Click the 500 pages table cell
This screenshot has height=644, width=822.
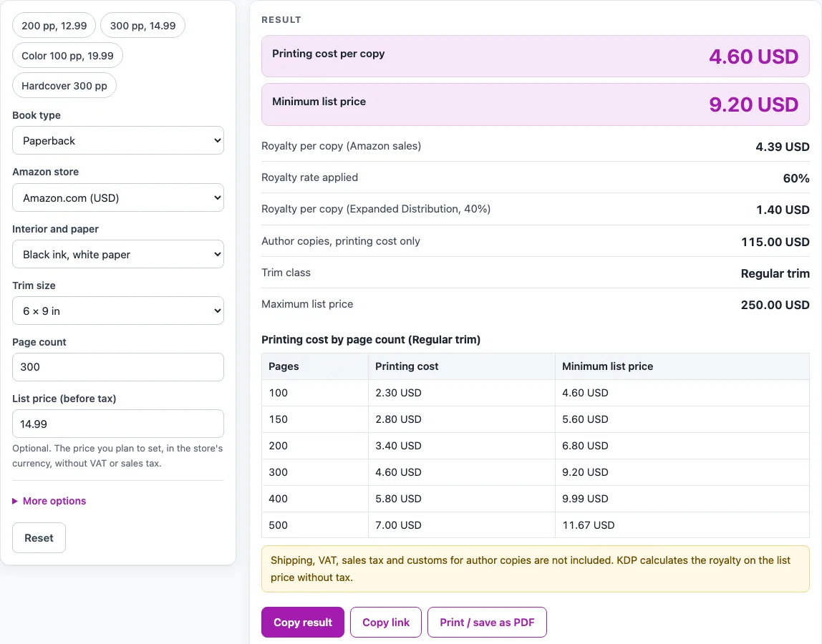tap(315, 525)
